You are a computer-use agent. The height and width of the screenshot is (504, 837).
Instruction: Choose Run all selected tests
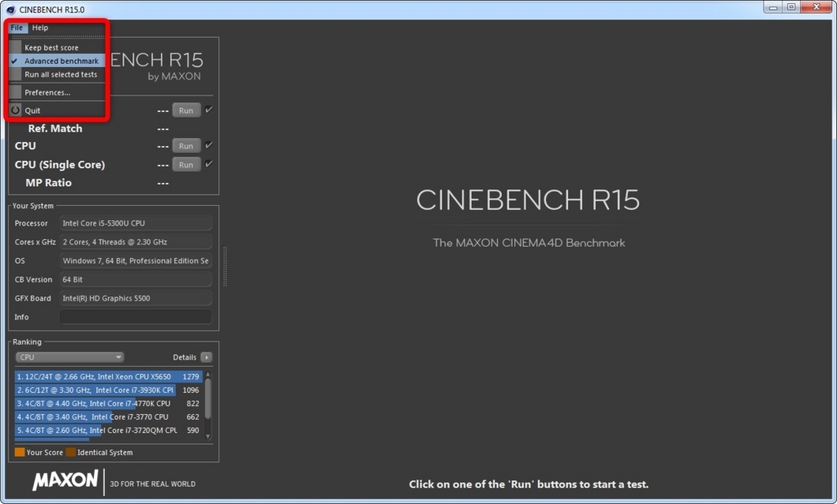pyautogui.click(x=56, y=74)
